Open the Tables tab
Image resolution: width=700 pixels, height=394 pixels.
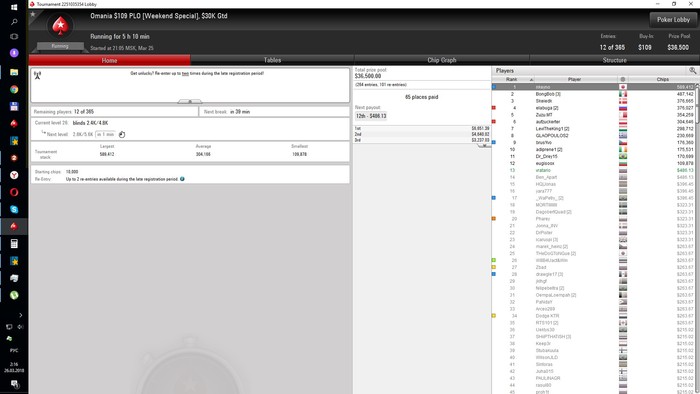272,60
